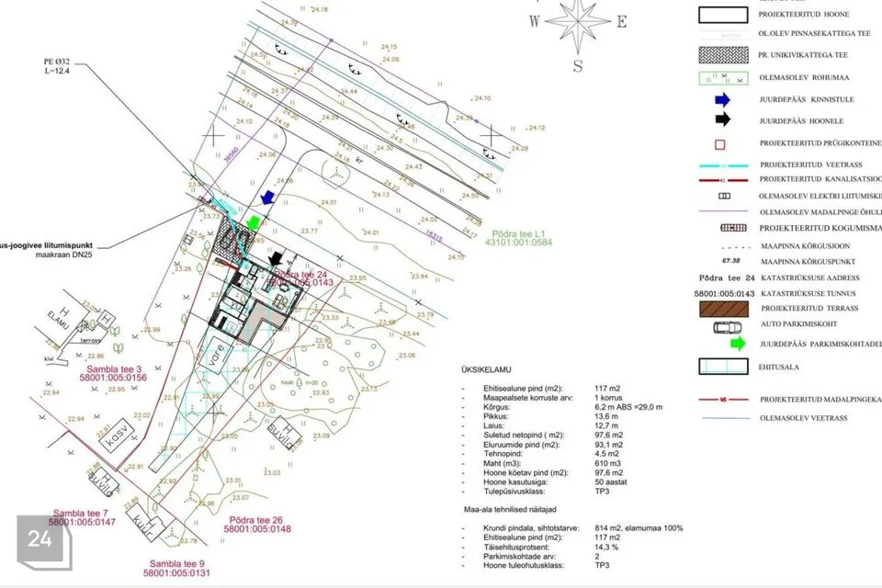This screenshot has width=882, height=588.
Task: Click the car parking symbol in the legend
Action: point(722,325)
